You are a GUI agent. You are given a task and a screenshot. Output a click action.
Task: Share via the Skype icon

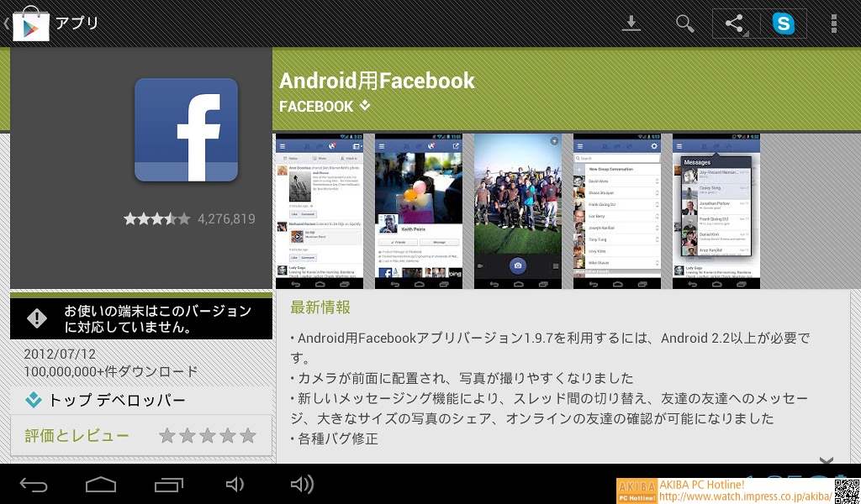(x=784, y=24)
